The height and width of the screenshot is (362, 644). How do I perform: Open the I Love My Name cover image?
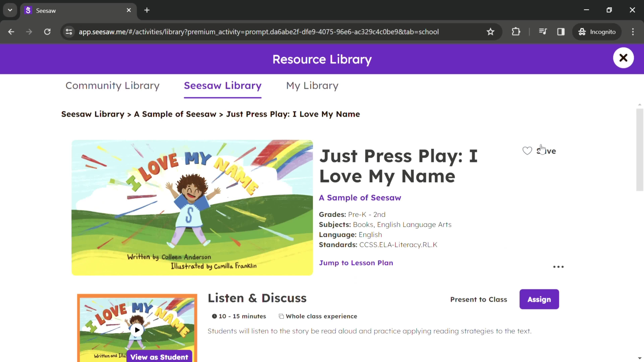tap(192, 208)
